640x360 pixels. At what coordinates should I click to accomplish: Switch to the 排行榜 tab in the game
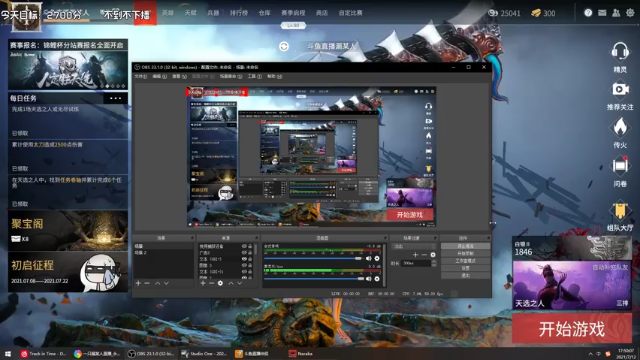[x=238, y=13]
